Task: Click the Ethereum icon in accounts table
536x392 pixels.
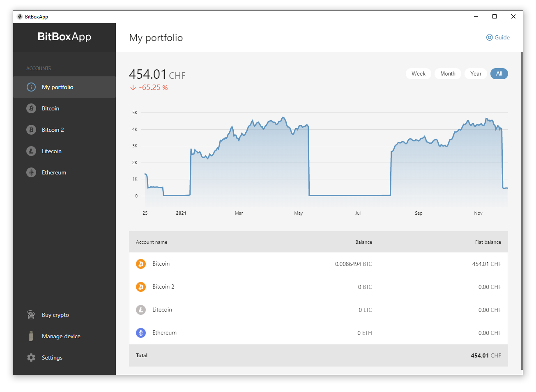Action: (x=141, y=333)
